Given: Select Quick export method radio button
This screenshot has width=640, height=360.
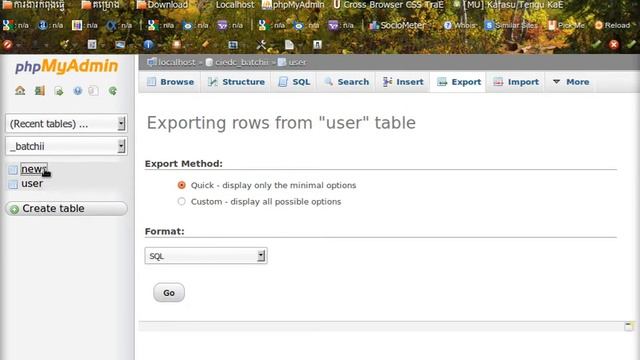Looking at the screenshot, I should tap(182, 185).
